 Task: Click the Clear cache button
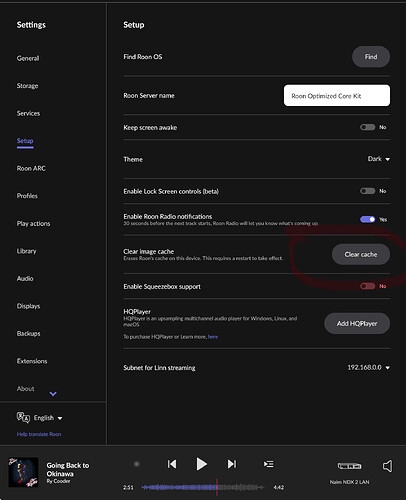click(x=361, y=254)
